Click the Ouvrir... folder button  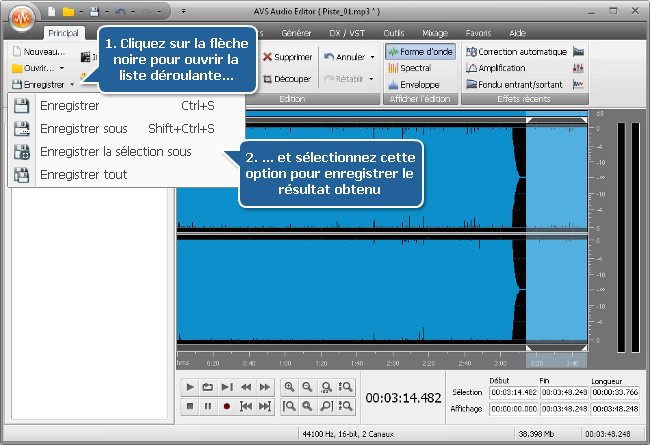pos(33,68)
